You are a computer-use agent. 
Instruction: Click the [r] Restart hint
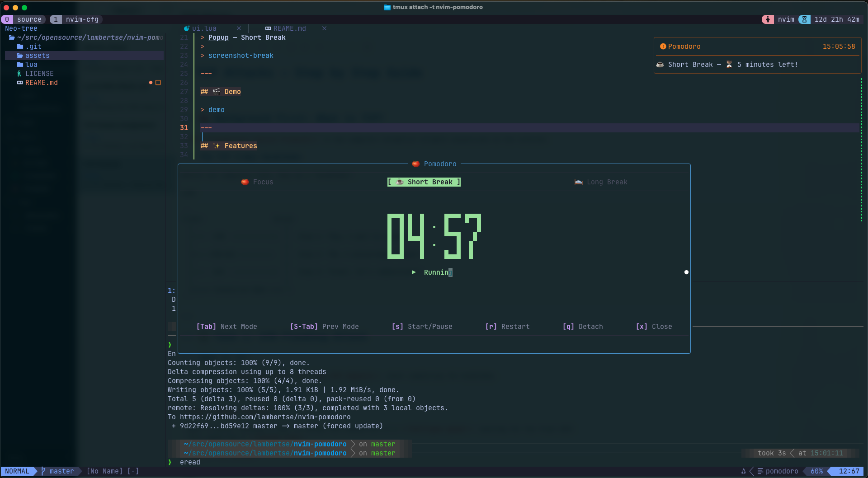coord(507,327)
